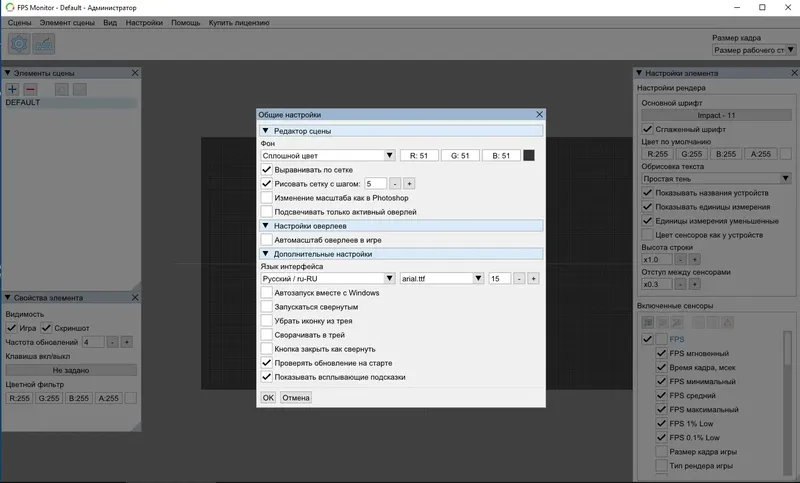Image resolution: width=800 pixels, height=483 pixels.
Task: Enable Убрать иконку из трея
Action: [x=266, y=321]
